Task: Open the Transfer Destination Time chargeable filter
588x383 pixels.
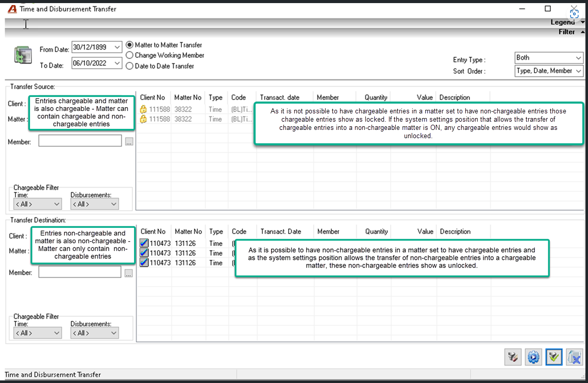Action: (37, 333)
